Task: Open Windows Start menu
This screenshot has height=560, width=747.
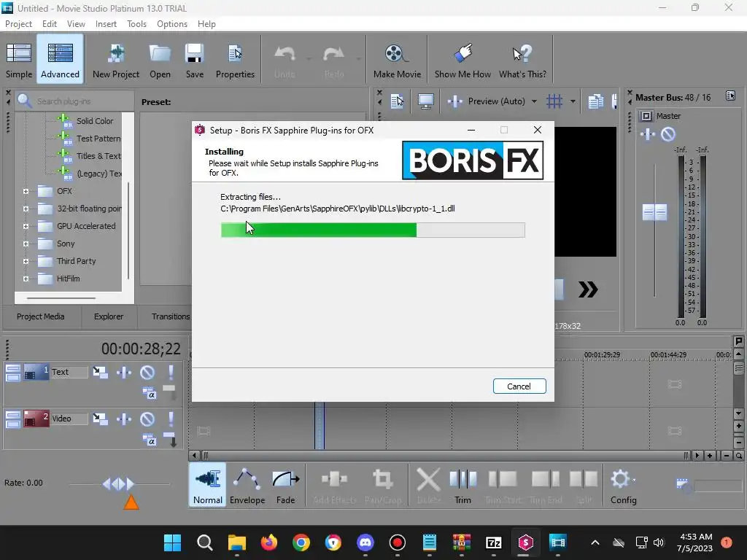Action: [172, 542]
